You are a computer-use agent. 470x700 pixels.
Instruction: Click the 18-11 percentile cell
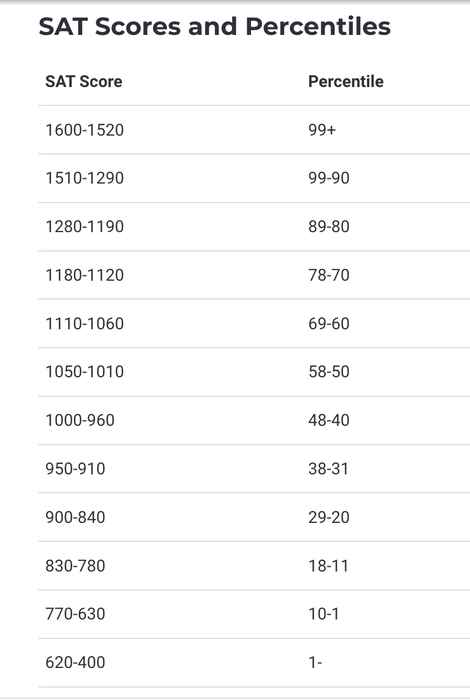click(x=329, y=566)
